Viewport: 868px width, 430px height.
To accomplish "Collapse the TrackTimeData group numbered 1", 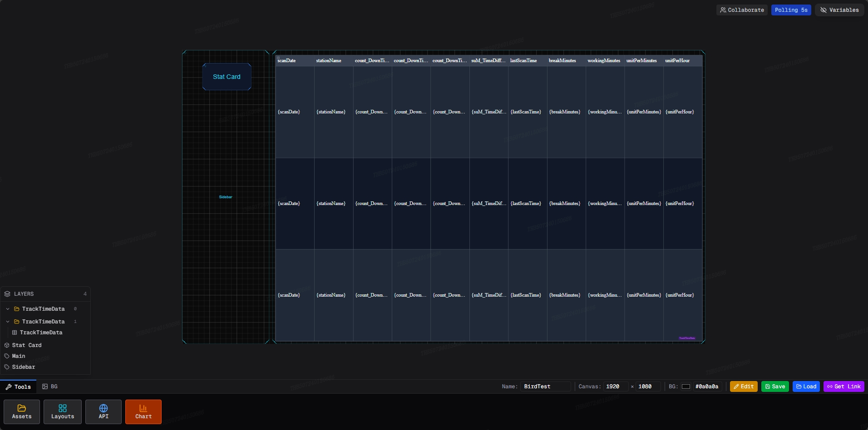I will 8,322.
